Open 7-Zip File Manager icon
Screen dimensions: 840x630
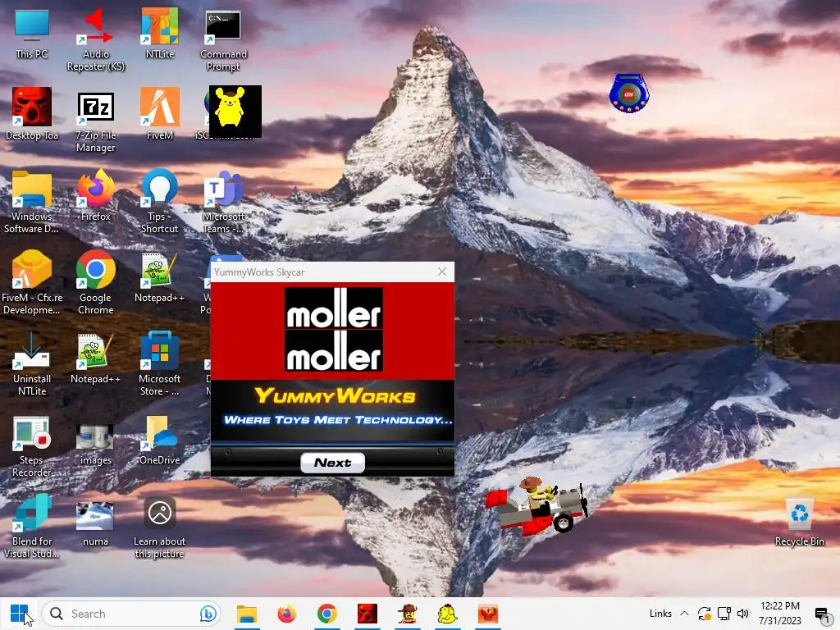click(96, 121)
